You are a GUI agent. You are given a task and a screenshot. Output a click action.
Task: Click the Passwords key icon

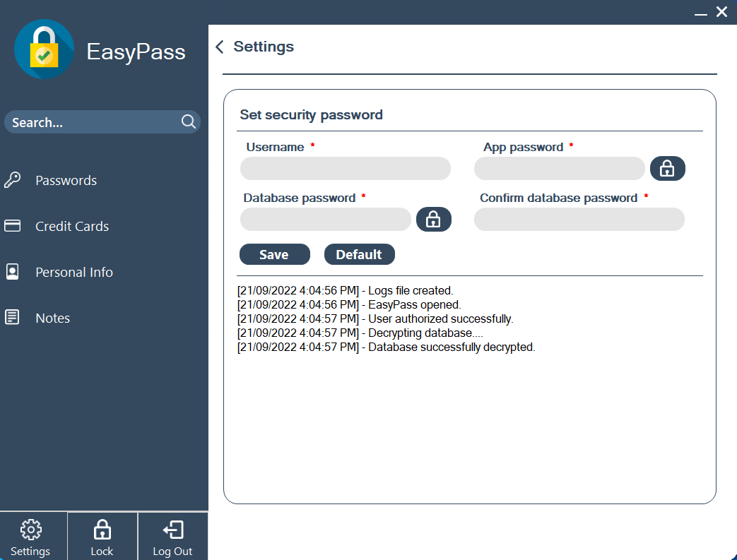pos(13,180)
